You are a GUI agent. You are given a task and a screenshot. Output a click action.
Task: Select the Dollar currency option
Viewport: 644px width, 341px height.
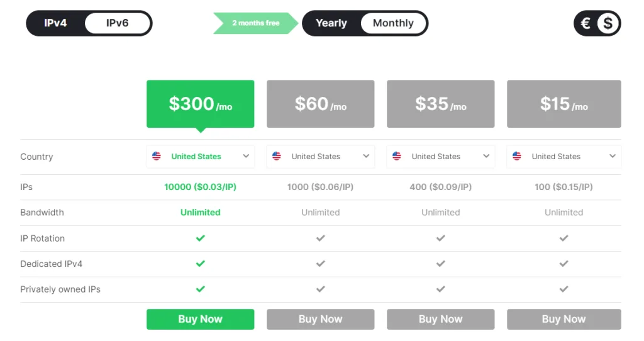pos(608,23)
